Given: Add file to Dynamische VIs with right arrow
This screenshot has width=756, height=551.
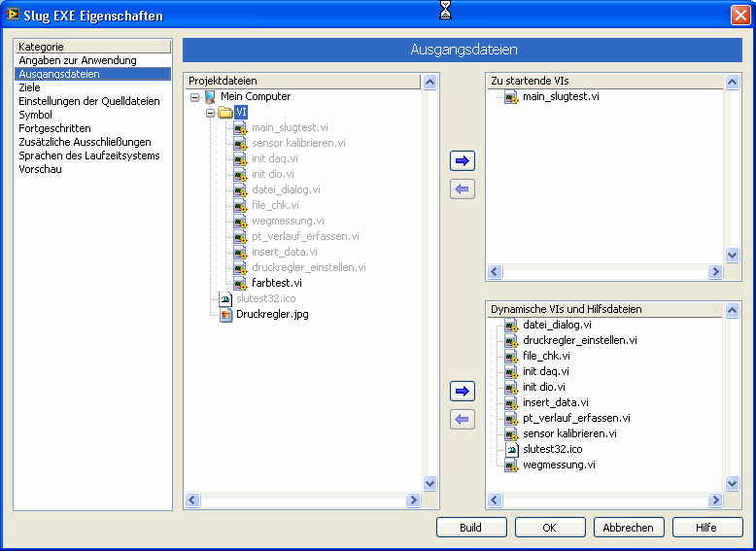Looking at the screenshot, I should [463, 391].
